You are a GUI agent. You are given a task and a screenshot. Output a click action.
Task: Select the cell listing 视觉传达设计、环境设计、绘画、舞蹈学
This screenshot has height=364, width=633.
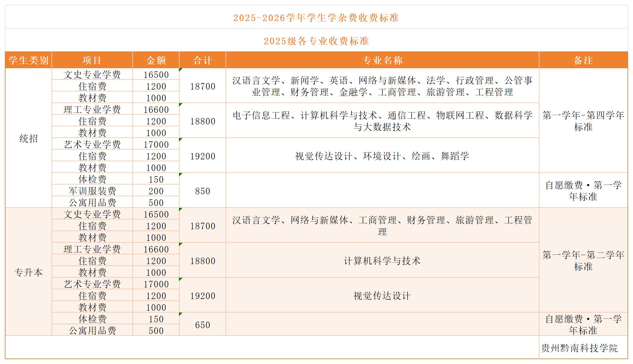click(382, 156)
